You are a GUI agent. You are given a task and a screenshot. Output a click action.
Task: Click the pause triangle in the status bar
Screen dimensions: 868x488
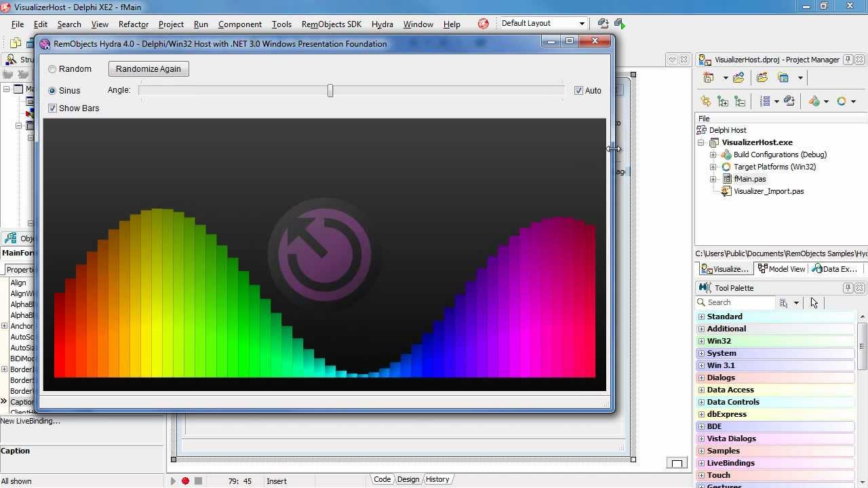coord(173,481)
